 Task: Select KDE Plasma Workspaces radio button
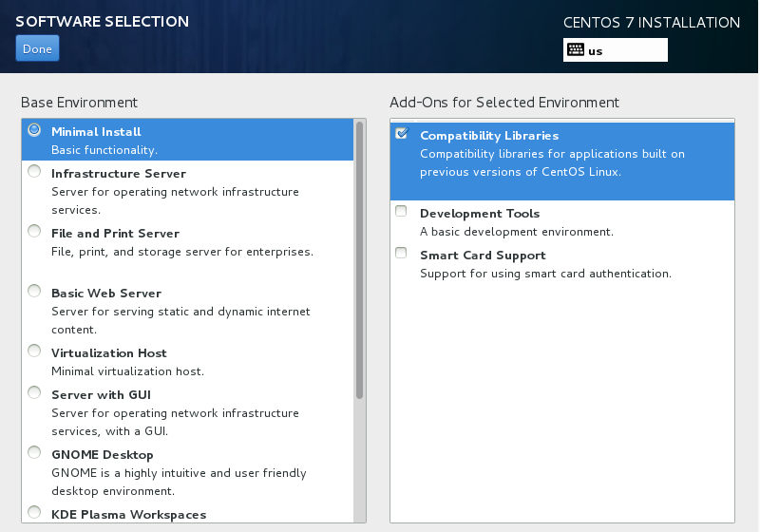(35, 513)
